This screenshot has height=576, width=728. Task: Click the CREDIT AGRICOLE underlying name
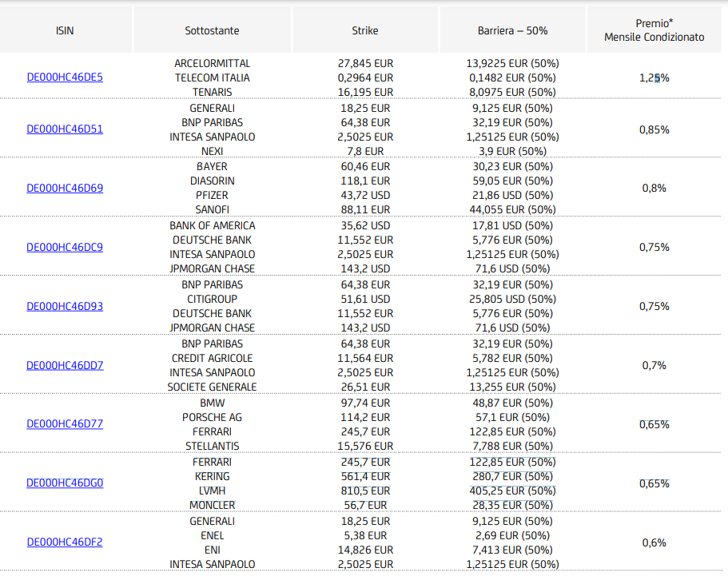pyautogui.click(x=213, y=358)
